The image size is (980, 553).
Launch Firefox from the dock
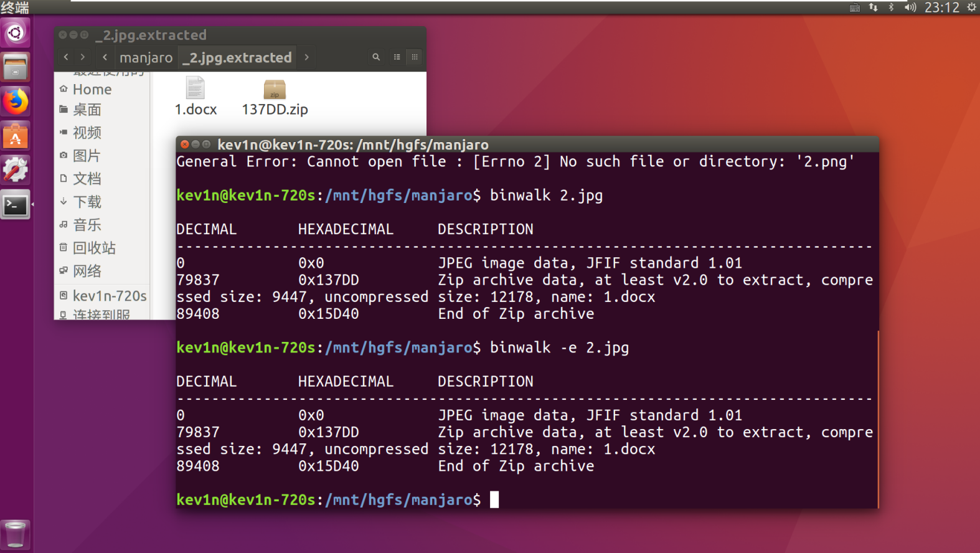tap(16, 102)
